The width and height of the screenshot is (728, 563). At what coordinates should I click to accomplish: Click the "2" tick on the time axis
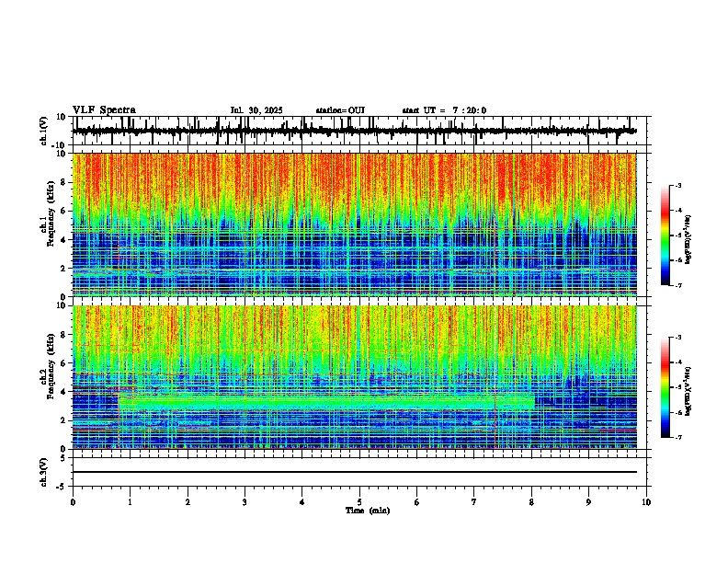pos(188,502)
